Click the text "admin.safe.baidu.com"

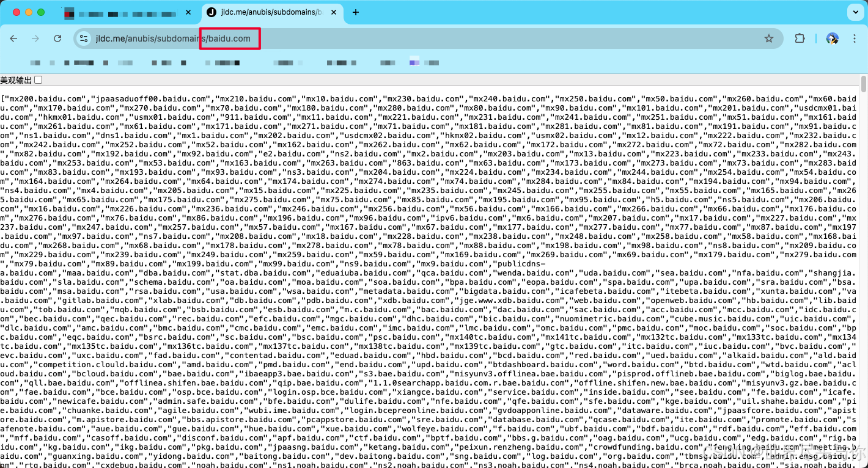pos(206,401)
